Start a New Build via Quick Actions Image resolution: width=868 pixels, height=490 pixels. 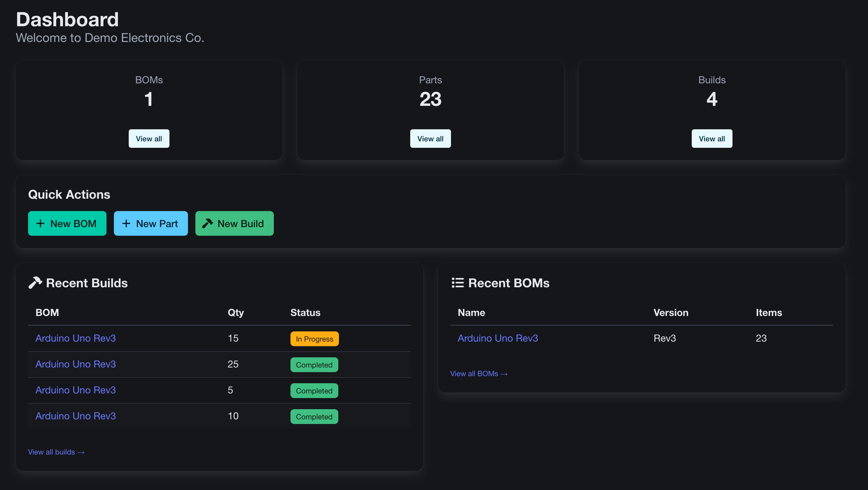tap(234, 223)
